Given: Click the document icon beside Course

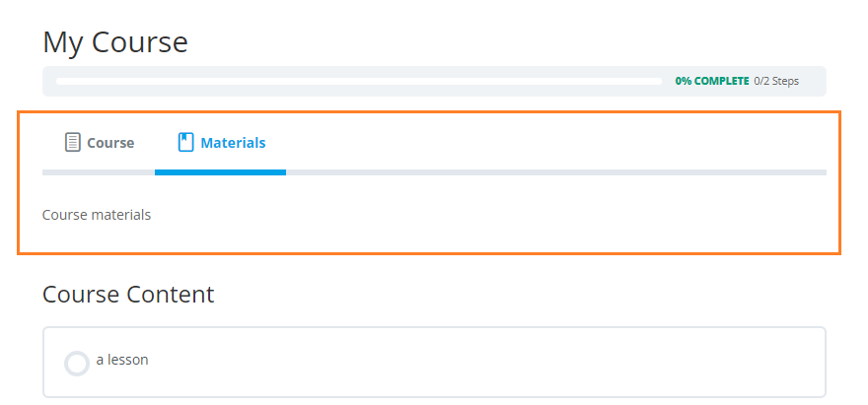Looking at the screenshot, I should 73,142.
